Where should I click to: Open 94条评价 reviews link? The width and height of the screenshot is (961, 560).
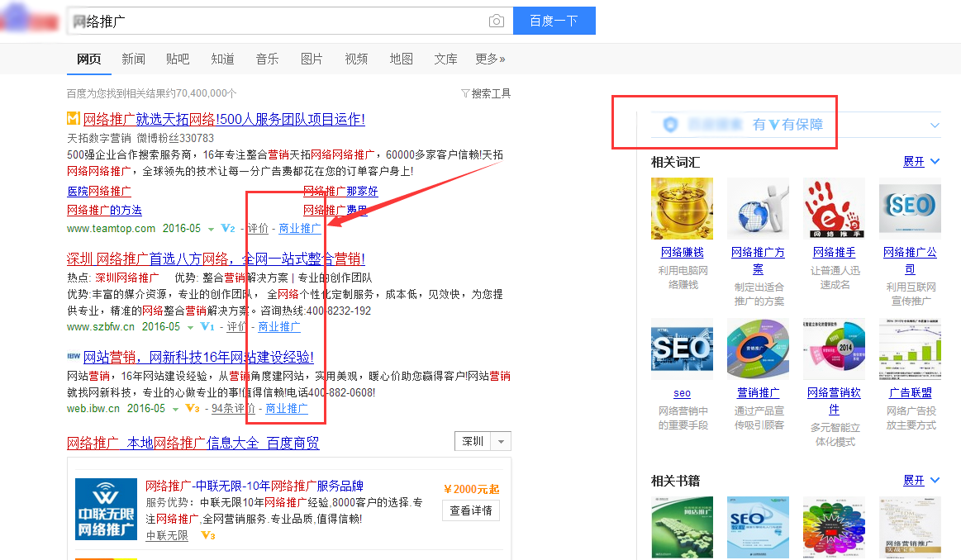point(234,408)
